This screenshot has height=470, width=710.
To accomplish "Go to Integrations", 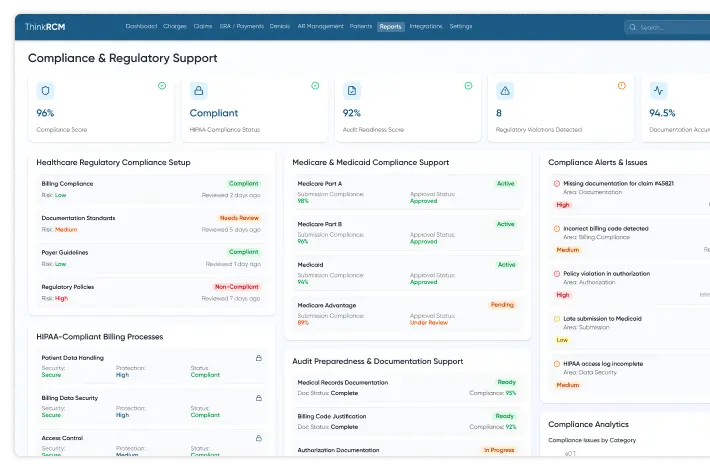I will pyautogui.click(x=426, y=26).
